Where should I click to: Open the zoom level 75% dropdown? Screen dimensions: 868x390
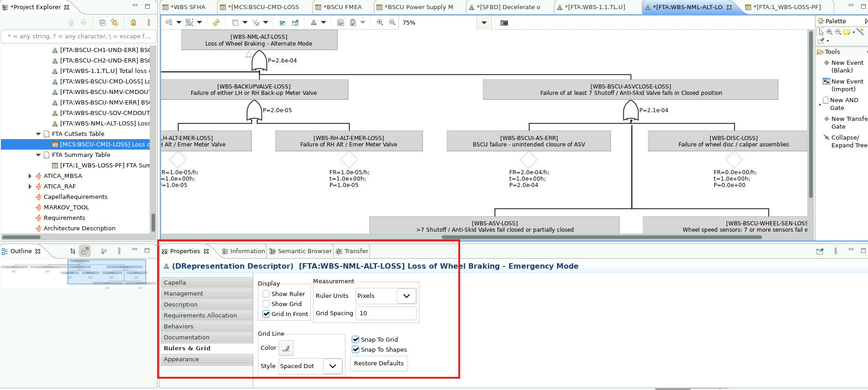tap(484, 22)
